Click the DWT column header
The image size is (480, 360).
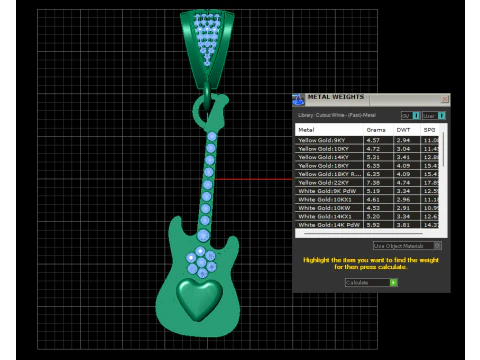[x=407, y=130]
